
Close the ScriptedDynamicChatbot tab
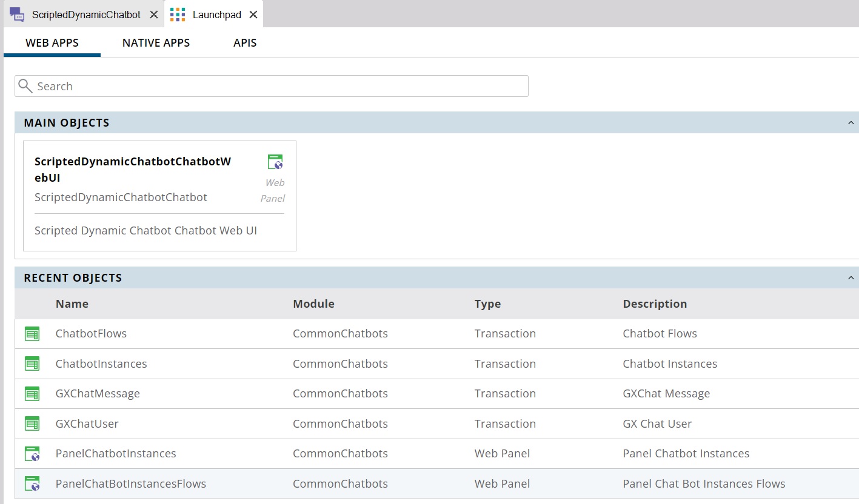154,15
